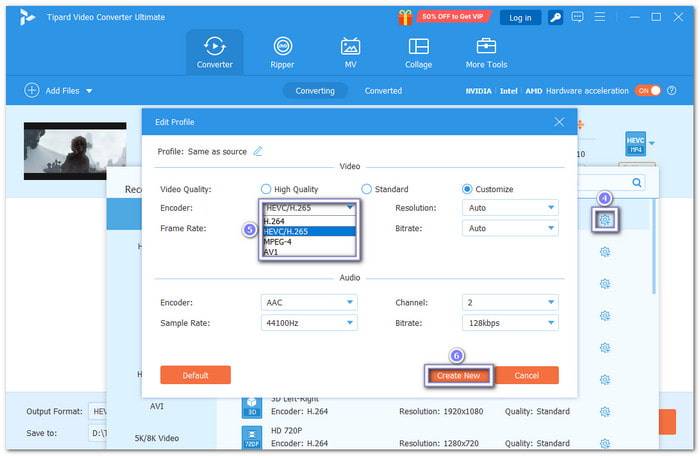Open the highlighted profile settings gear

pos(605,220)
